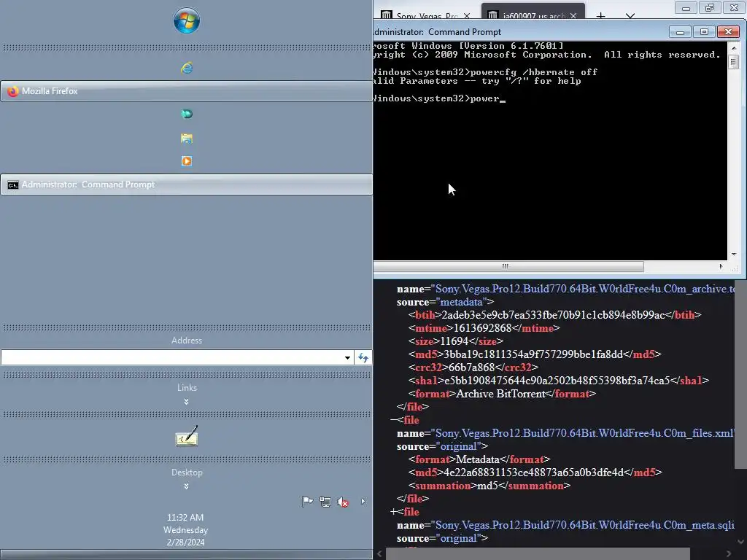The width and height of the screenshot is (747, 560).
Task: Click the _files.xml file name attribute
Action: [x=584, y=433]
